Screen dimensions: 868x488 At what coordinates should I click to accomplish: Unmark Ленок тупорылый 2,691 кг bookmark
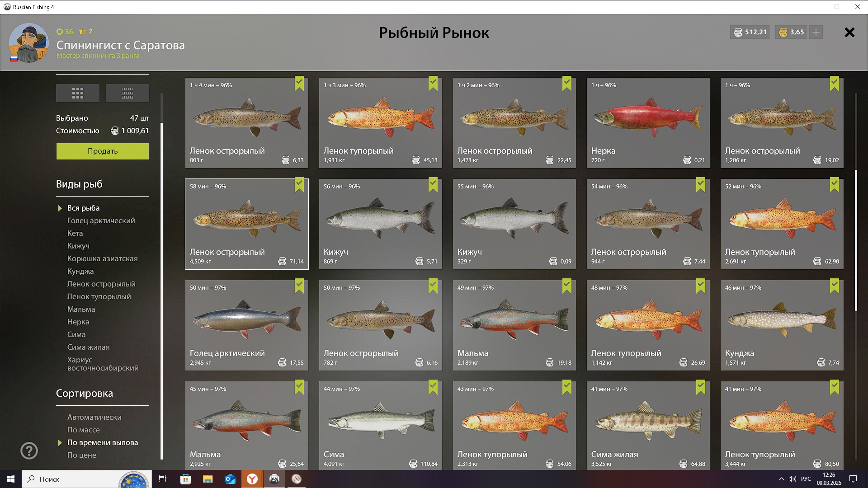coord(835,185)
